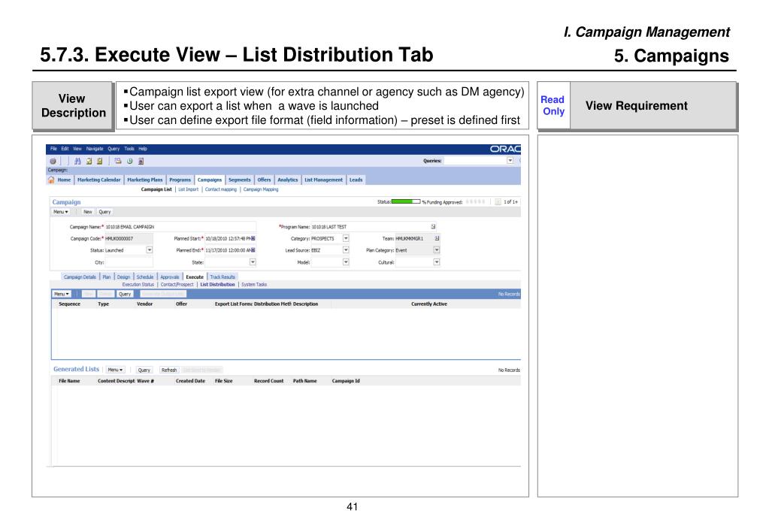Click record navigation icon beside 1 of 1+

coord(498,201)
